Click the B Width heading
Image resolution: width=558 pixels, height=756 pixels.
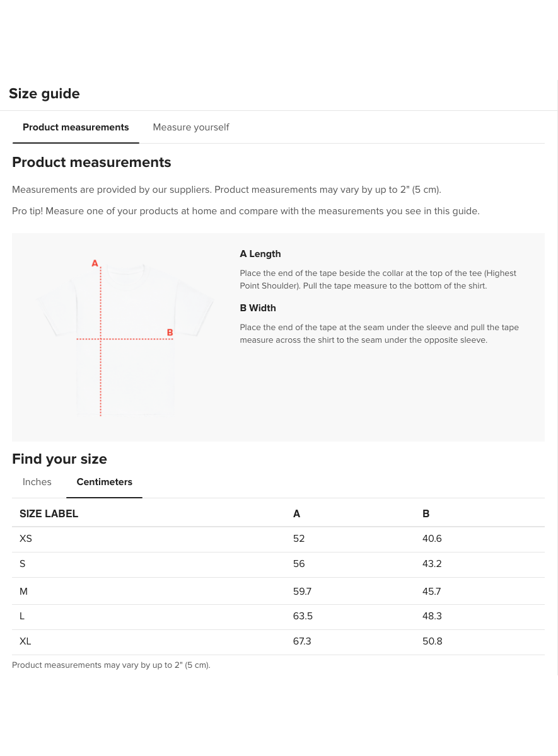click(258, 308)
